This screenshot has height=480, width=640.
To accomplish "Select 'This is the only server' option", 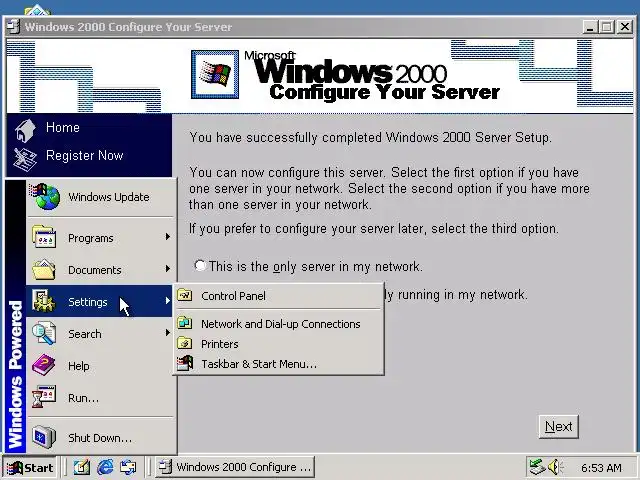I will pos(200,266).
